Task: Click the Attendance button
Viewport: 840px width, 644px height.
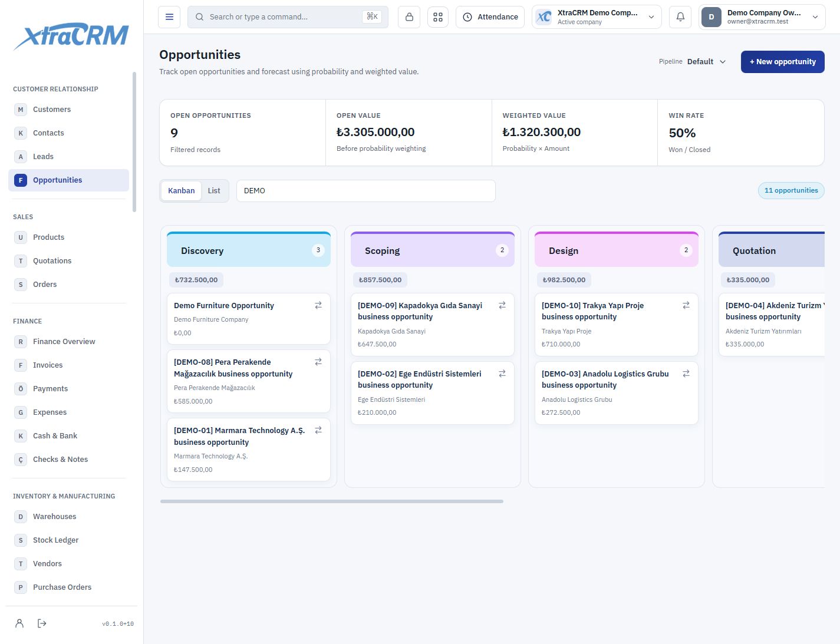Action: [x=490, y=17]
